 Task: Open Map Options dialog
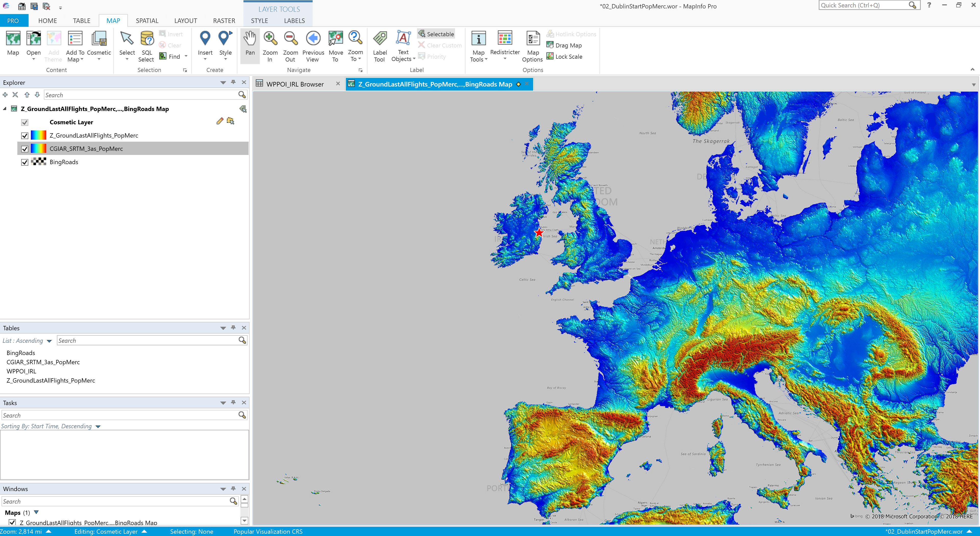pos(533,46)
